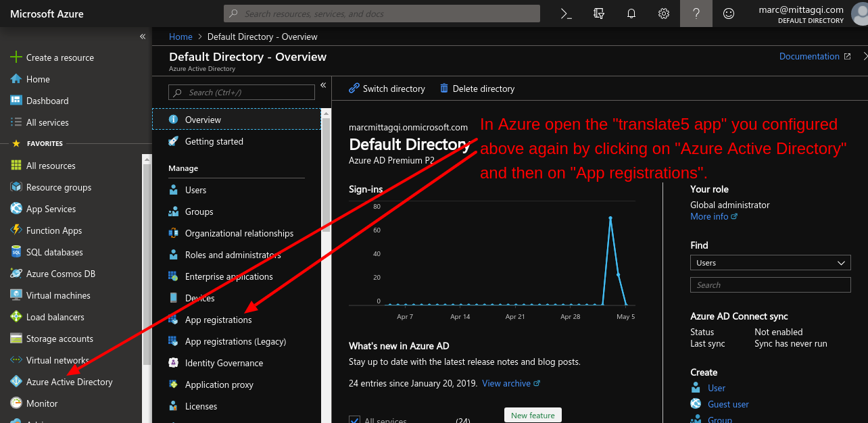Open Cloud Shell icon in top bar

point(566,14)
